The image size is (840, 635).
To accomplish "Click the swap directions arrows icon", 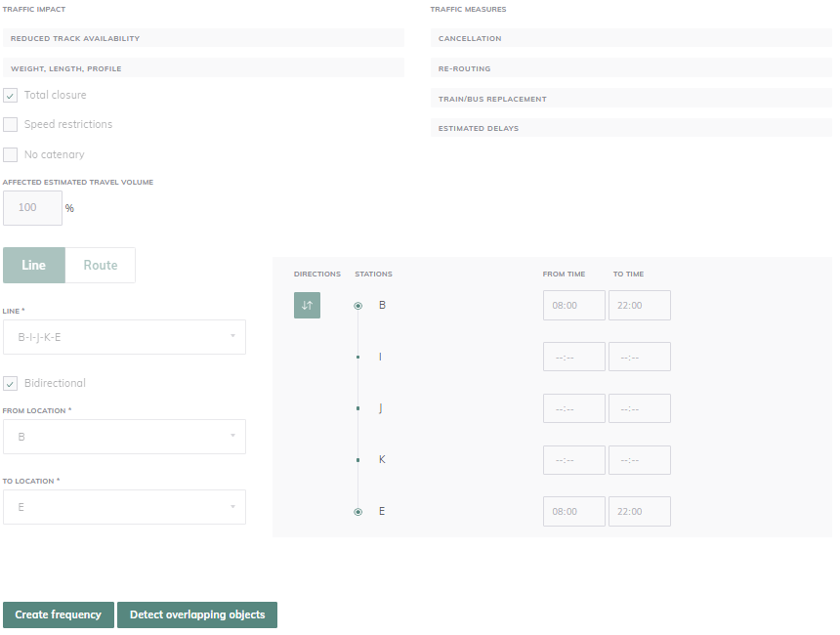I will tap(307, 306).
